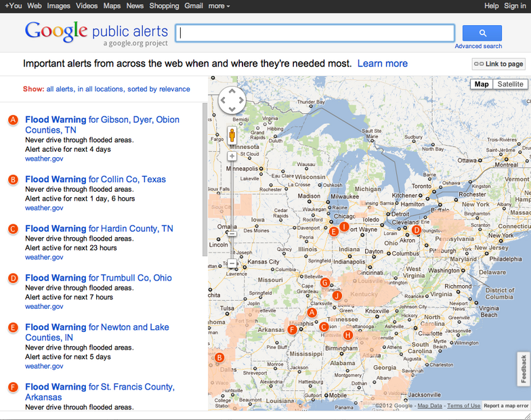The height and width of the screenshot is (420, 531).
Task: Open weather.gov link under Hardin County alert
Action: [x=44, y=257]
